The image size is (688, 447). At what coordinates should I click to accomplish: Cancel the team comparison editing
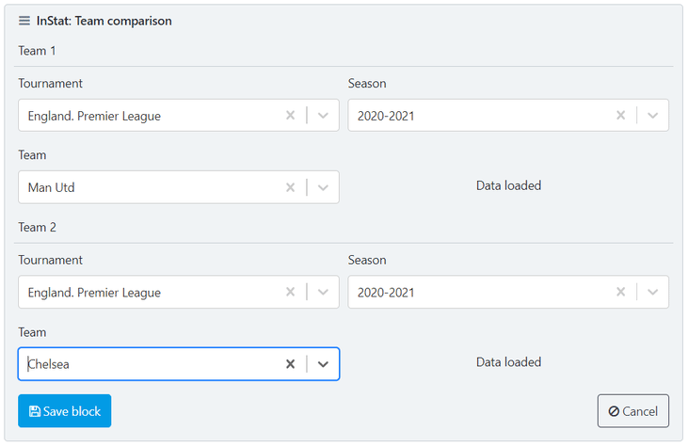633,411
